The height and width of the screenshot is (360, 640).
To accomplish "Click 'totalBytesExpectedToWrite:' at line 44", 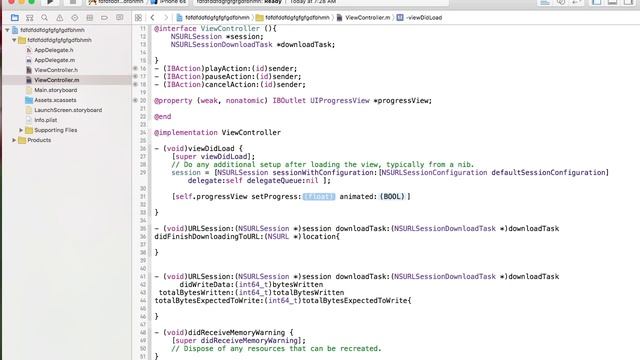I will coord(209,300).
